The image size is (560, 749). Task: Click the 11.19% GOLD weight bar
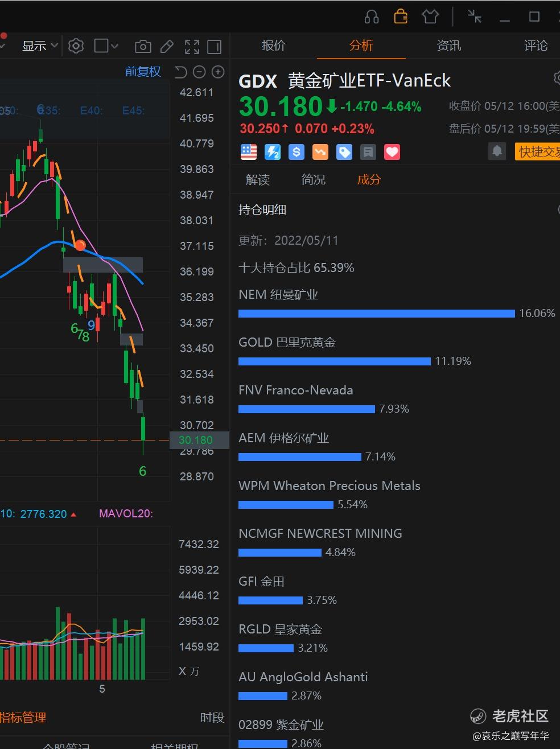click(x=335, y=361)
